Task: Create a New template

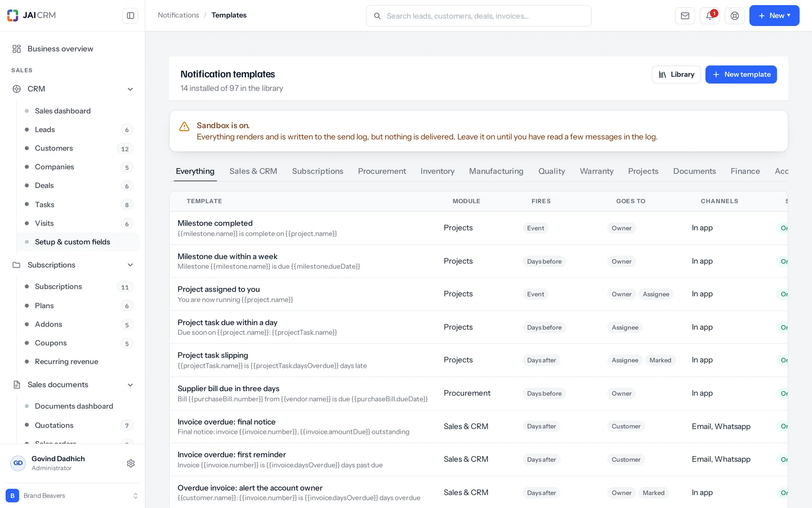Action: 741,75
